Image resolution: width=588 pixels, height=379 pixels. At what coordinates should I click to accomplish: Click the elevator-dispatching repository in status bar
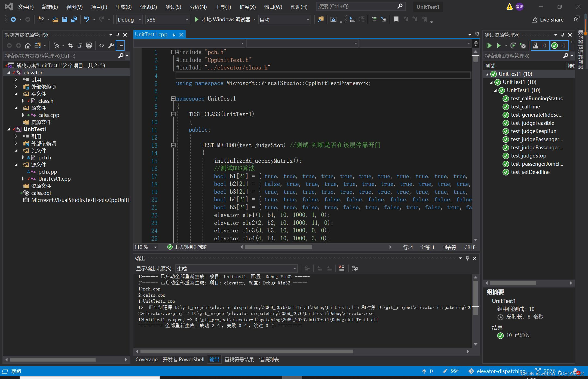497,371
